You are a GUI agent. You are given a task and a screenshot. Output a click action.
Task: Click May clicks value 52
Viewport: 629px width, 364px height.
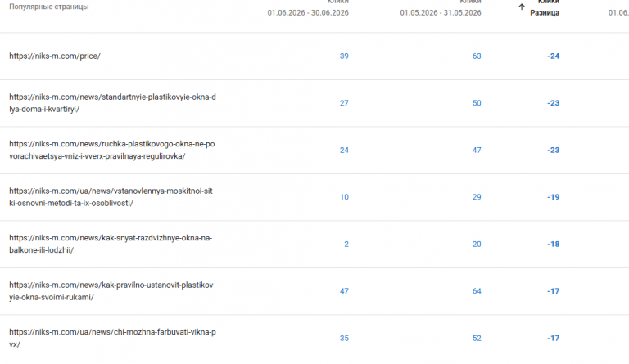point(477,339)
